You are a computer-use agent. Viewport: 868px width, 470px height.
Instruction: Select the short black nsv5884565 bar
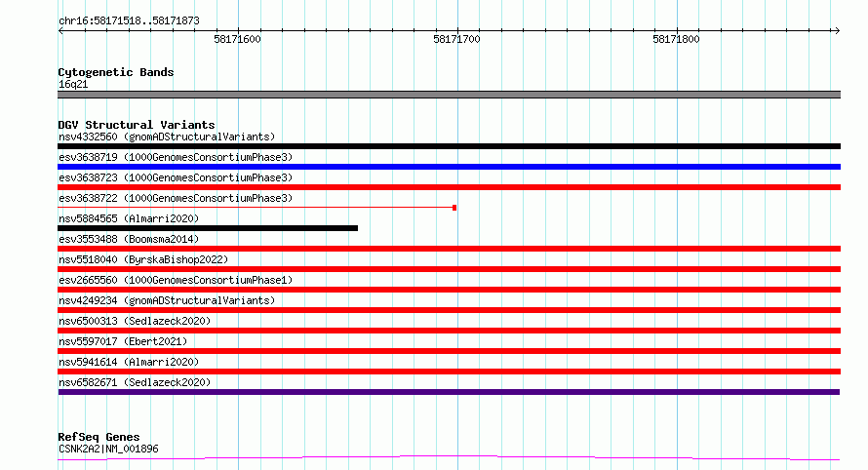(x=208, y=228)
